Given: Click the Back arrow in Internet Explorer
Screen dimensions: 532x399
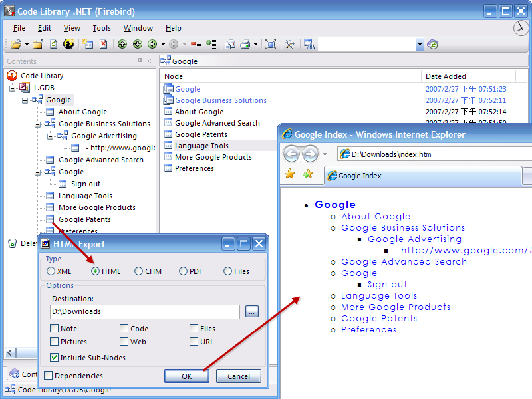Looking at the screenshot, I should click(291, 154).
